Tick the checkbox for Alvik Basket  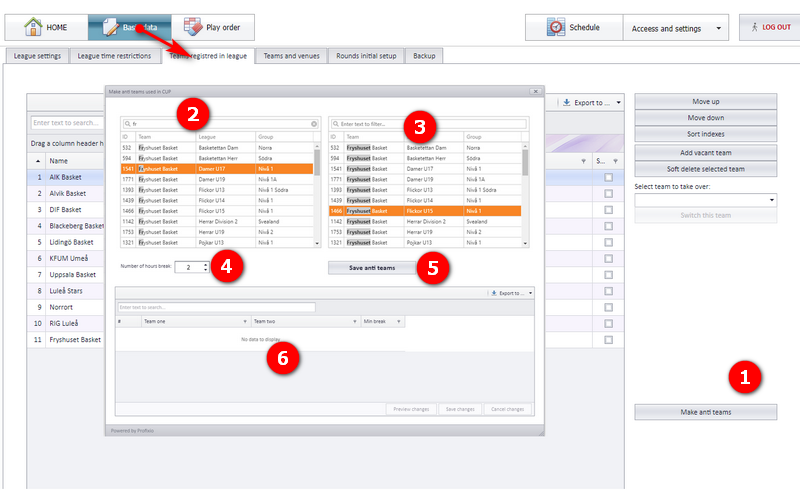click(x=608, y=194)
